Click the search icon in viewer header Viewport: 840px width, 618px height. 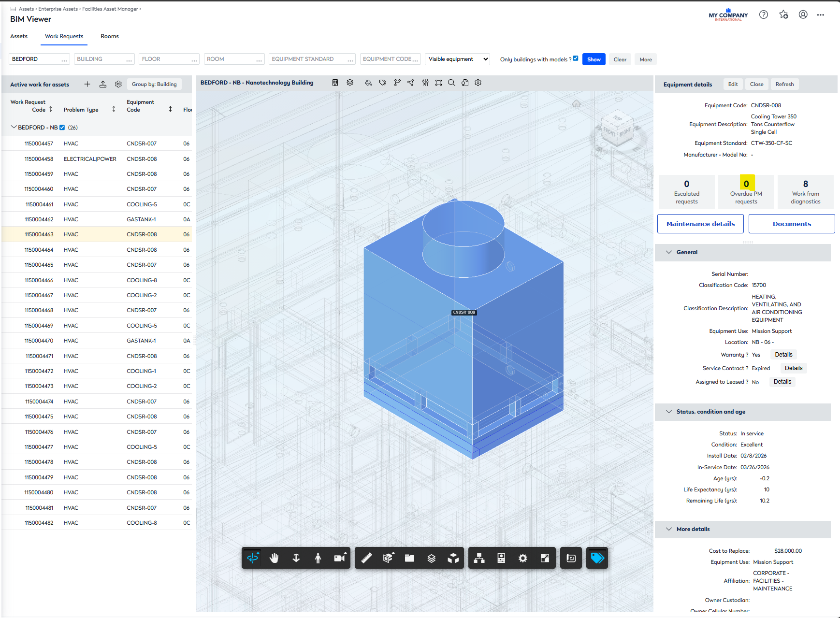451,83
